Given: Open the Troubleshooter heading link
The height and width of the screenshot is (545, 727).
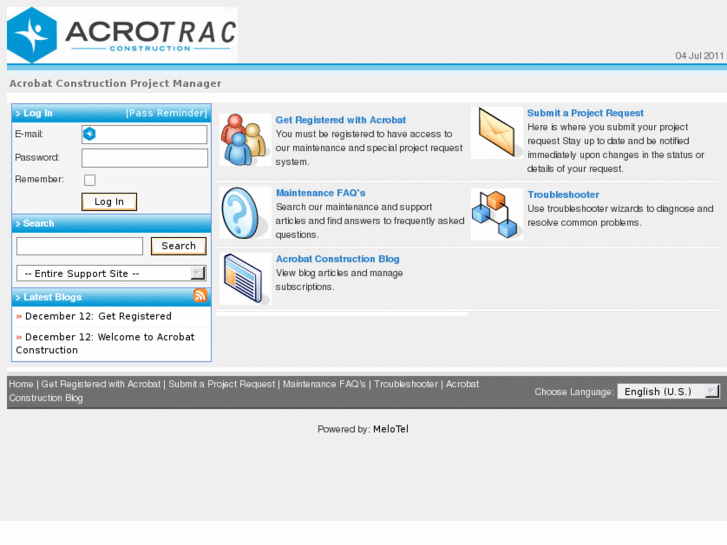Looking at the screenshot, I should click(x=563, y=194).
